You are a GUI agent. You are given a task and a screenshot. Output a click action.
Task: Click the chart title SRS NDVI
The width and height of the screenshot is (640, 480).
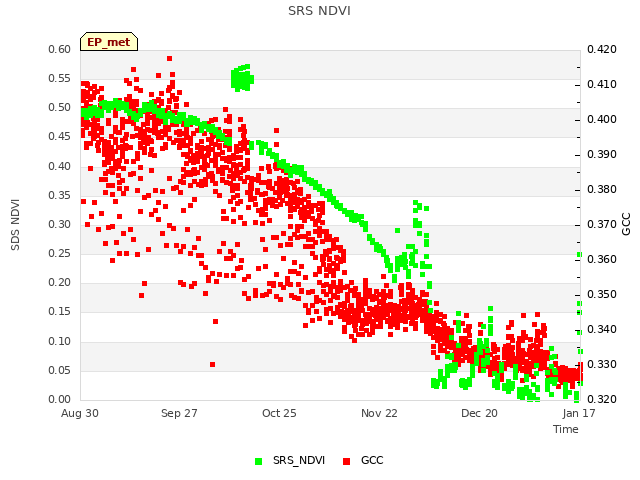pos(319,11)
